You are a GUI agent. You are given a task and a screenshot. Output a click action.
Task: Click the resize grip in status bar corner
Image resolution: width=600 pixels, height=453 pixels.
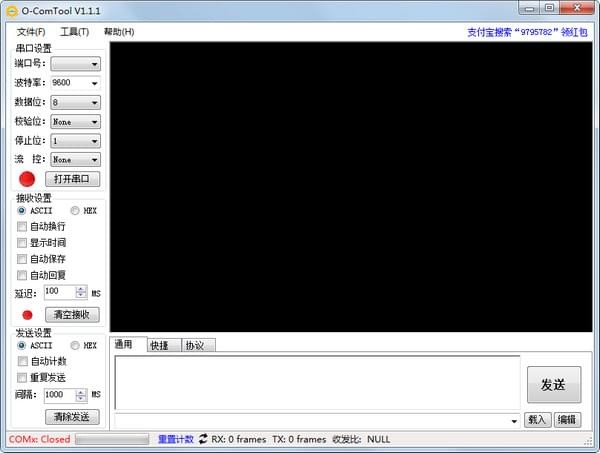coord(588,442)
